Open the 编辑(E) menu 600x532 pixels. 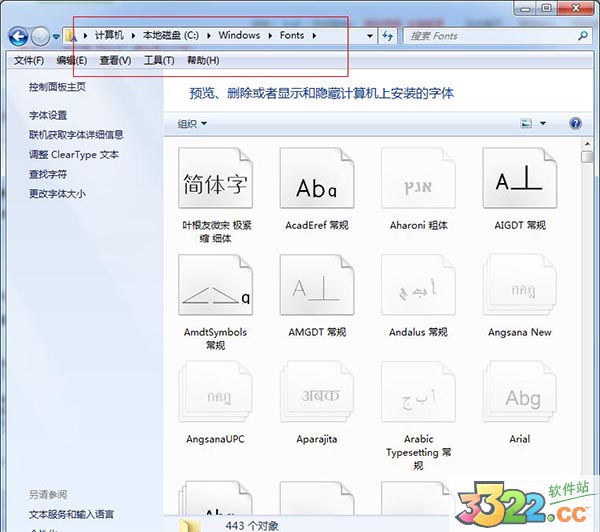(72, 60)
